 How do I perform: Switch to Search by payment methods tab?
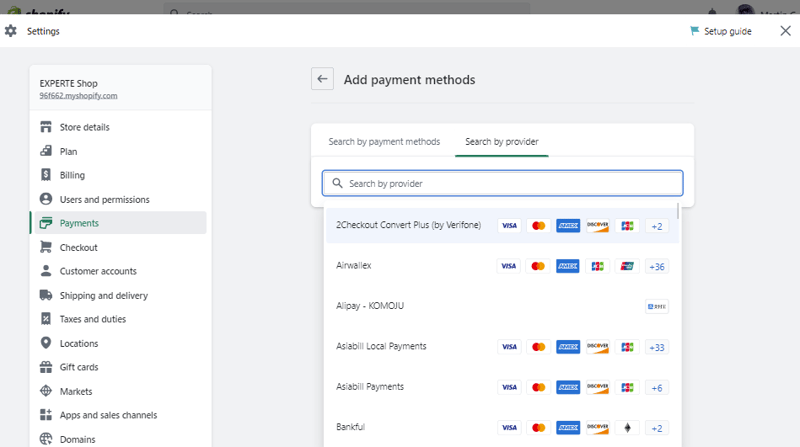(384, 142)
